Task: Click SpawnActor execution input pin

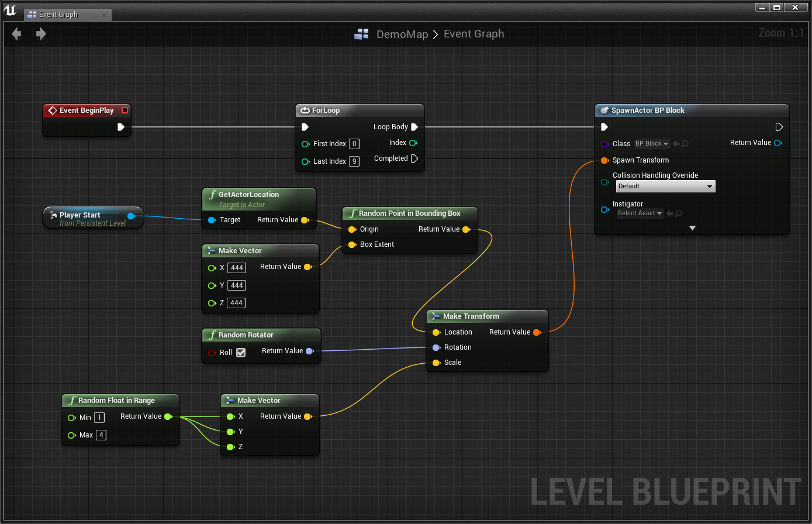Action: pos(604,127)
